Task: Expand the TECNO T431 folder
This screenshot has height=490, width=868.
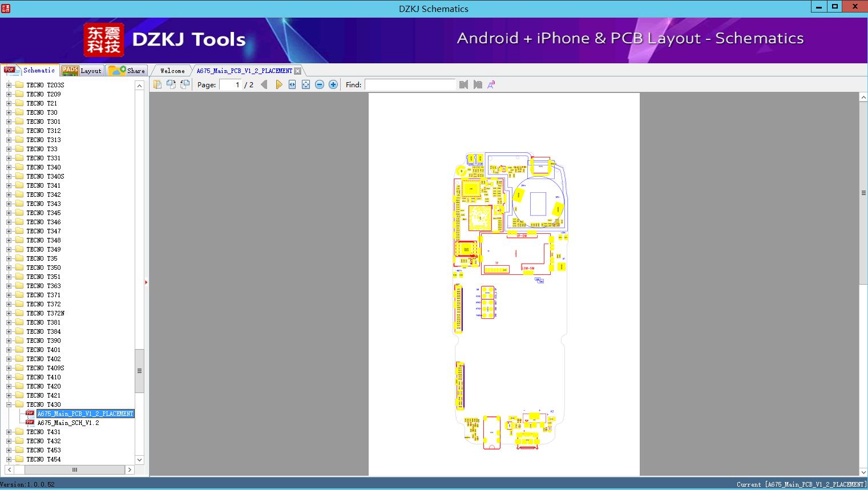Action: tap(9, 432)
